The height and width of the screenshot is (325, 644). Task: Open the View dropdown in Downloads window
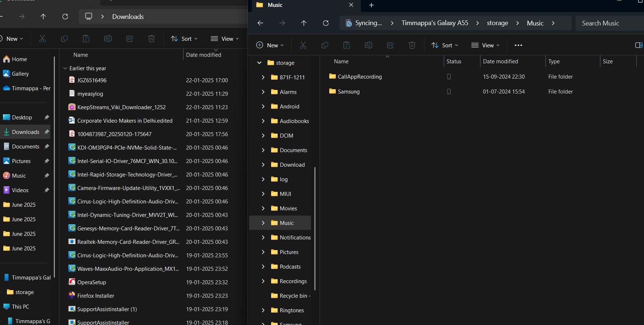(225, 39)
